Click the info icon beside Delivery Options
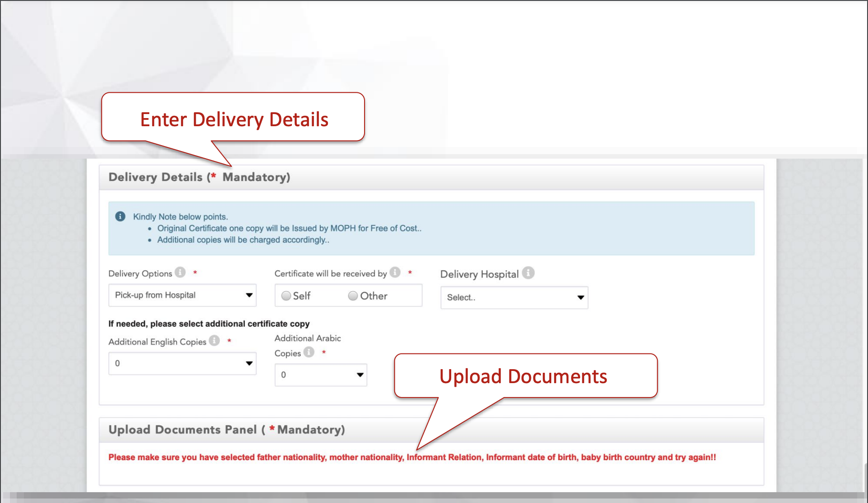 pos(180,272)
